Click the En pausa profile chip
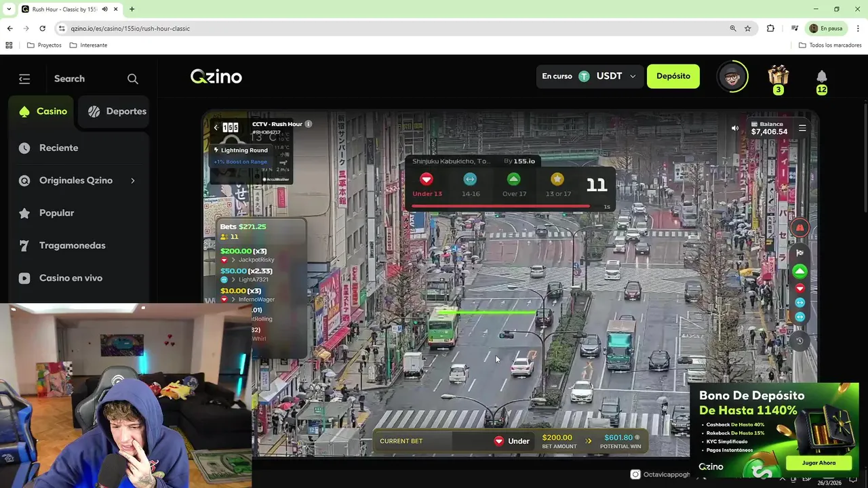The width and height of the screenshot is (868, 488). [x=825, y=28]
